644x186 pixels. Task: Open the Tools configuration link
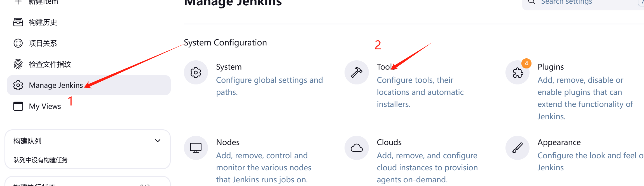[384, 67]
